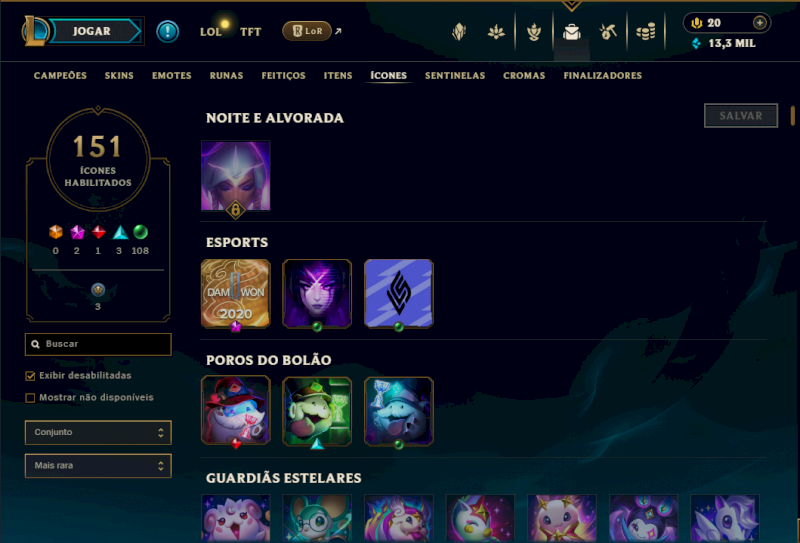Enable Mostrar não disponíveis checkbox
The image size is (800, 543).
(x=30, y=398)
